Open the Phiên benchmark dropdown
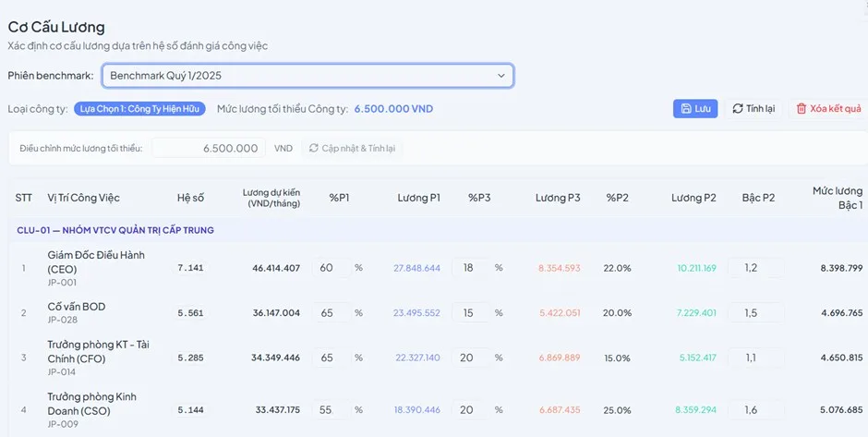The image size is (868, 437). point(307,76)
